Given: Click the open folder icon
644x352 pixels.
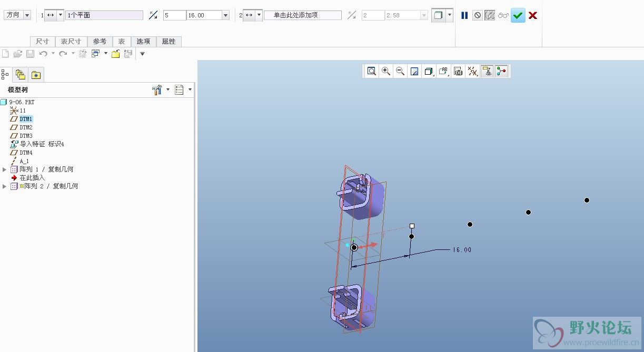Looking at the screenshot, I should pyautogui.click(x=18, y=54).
